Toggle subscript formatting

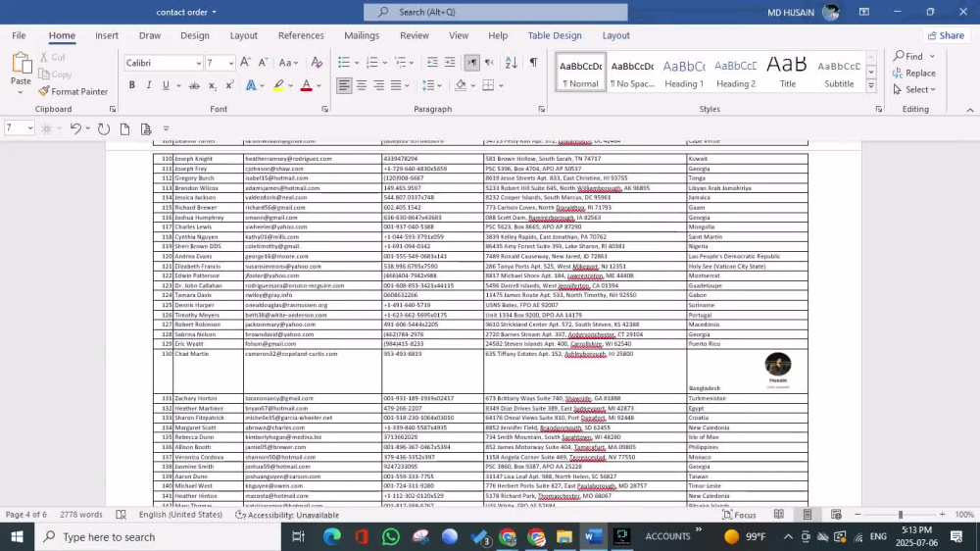click(x=213, y=85)
